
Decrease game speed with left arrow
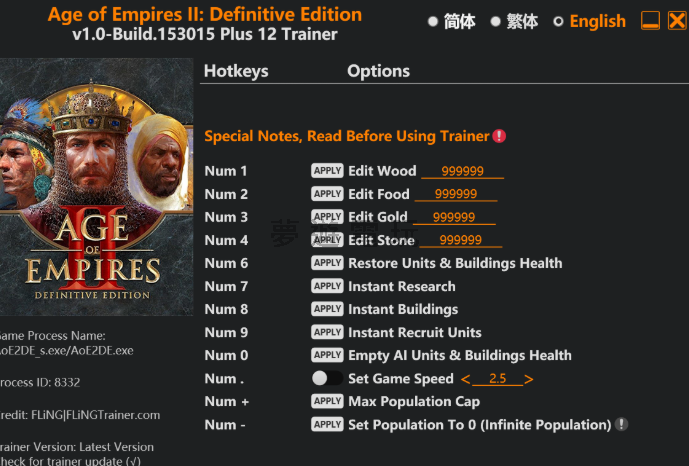465,379
